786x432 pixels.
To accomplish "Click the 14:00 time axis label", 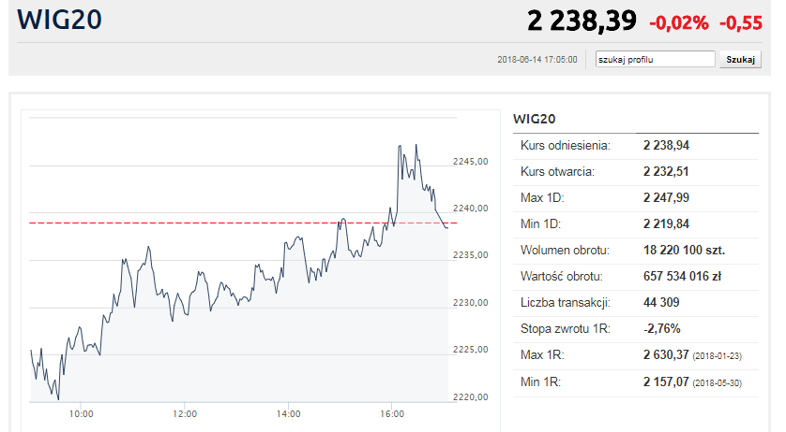I will coord(289,414).
